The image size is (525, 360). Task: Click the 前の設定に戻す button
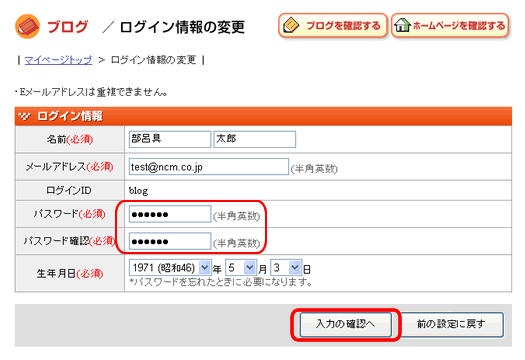452,325
